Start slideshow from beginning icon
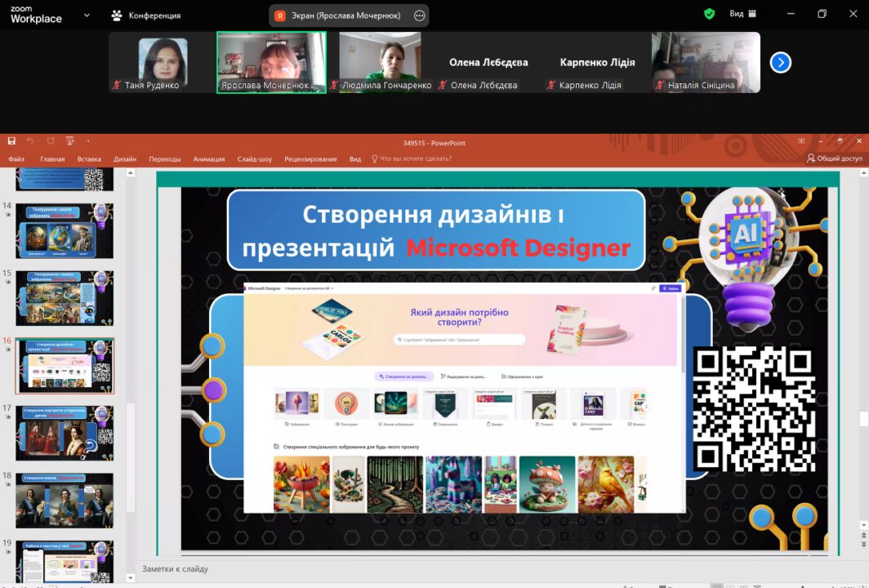The image size is (869, 588). pyautogui.click(x=70, y=141)
